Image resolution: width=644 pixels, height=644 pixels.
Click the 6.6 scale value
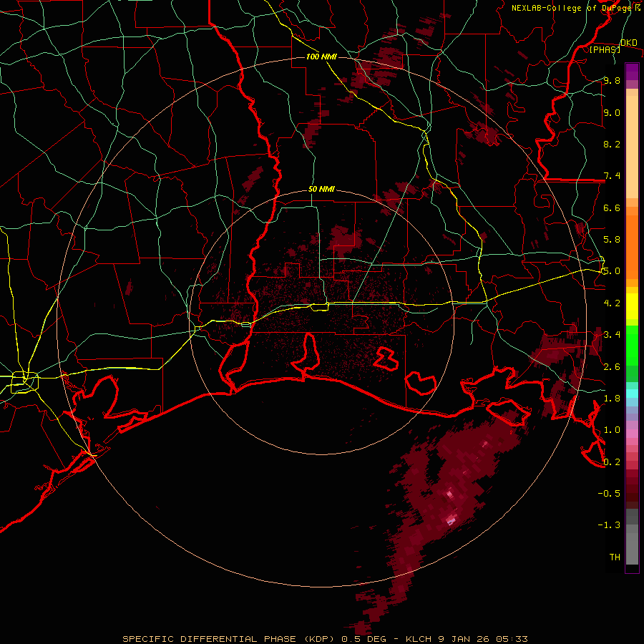(612, 208)
